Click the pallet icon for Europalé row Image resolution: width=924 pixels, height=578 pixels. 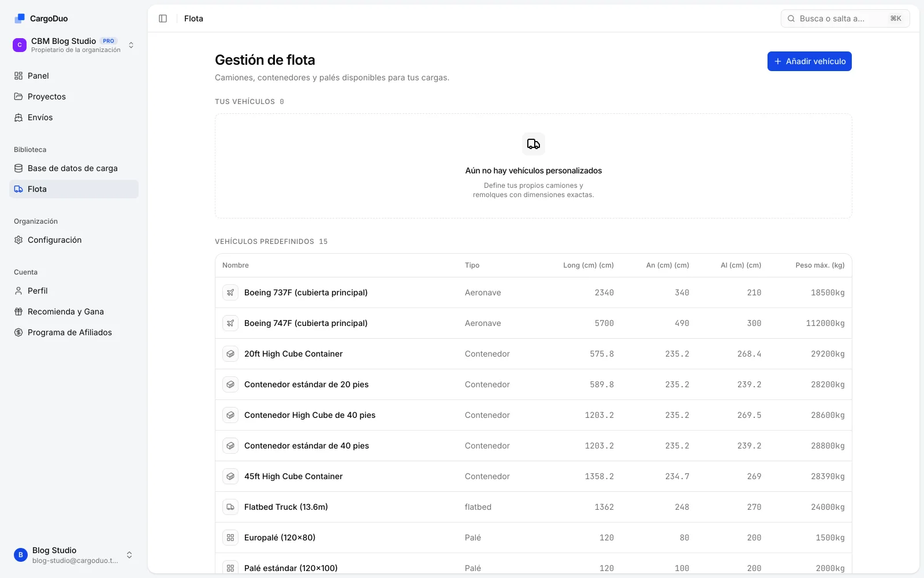230,538
